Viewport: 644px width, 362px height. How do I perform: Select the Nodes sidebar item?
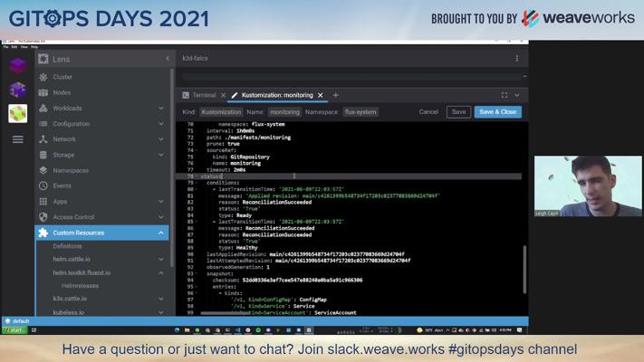(62, 92)
